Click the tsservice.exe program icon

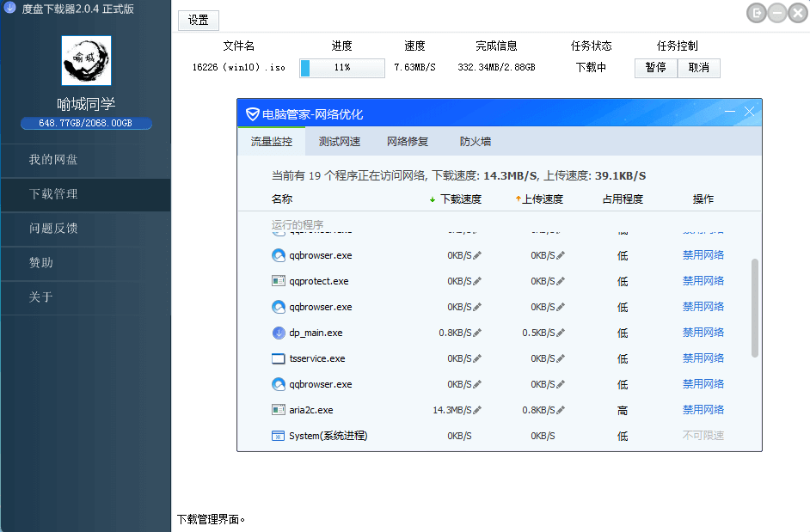[279, 358]
